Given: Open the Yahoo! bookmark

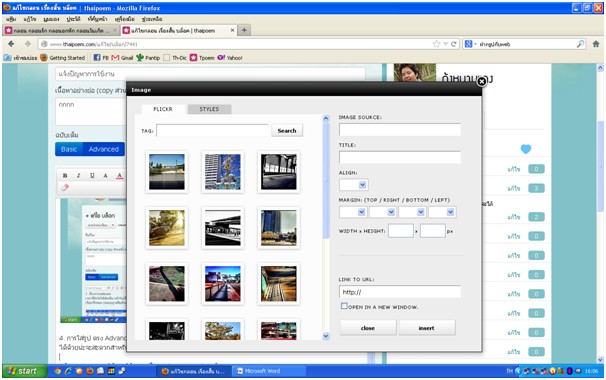Looking at the screenshot, I should pyautogui.click(x=230, y=58).
